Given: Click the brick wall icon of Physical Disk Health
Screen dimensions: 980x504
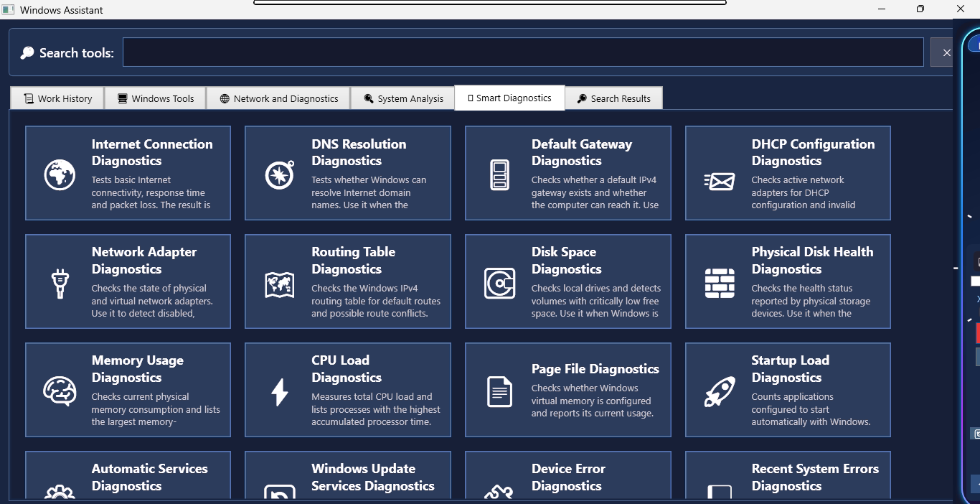Looking at the screenshot, I should click(720, 284).
